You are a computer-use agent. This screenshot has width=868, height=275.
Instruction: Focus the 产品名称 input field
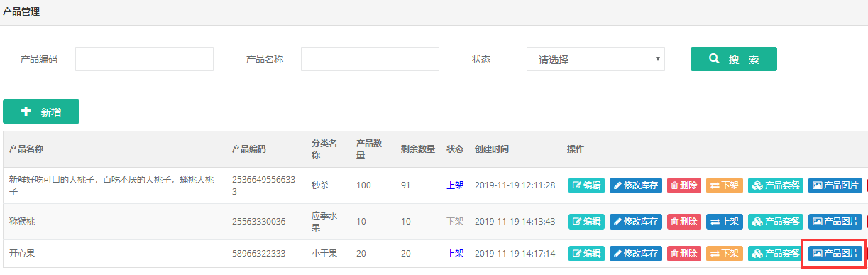[370, 59]
